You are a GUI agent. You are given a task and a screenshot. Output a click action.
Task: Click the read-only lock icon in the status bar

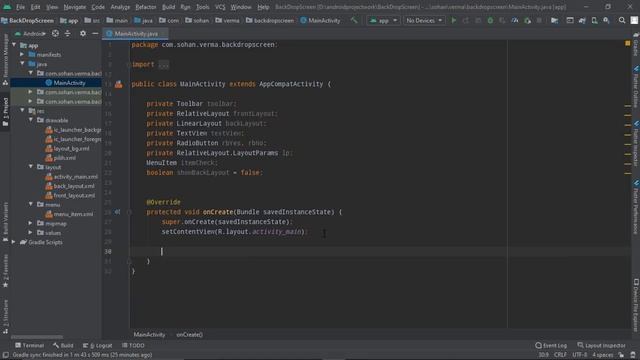click(621, 355)
